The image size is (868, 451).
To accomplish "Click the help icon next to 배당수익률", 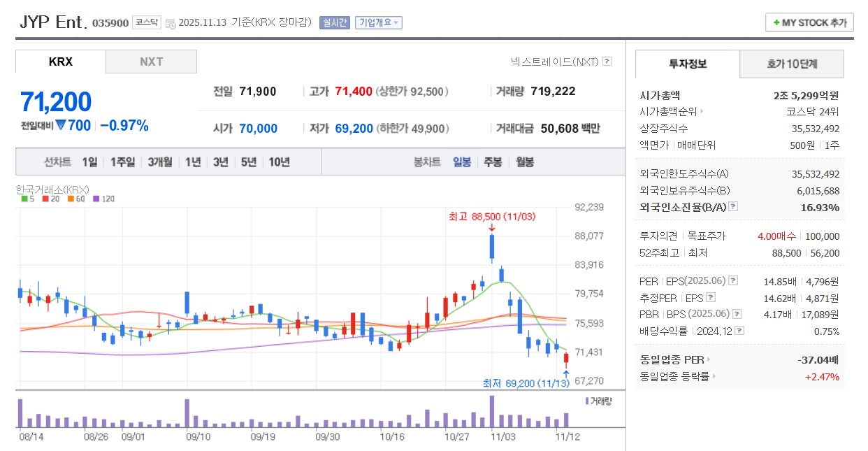I will (x=739, y=330).
